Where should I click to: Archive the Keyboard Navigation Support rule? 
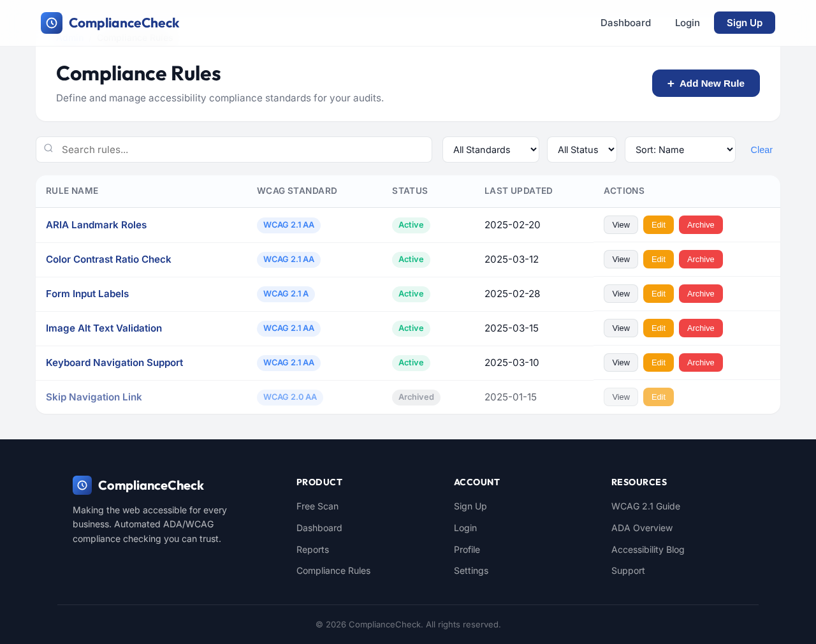pos(701,363)
